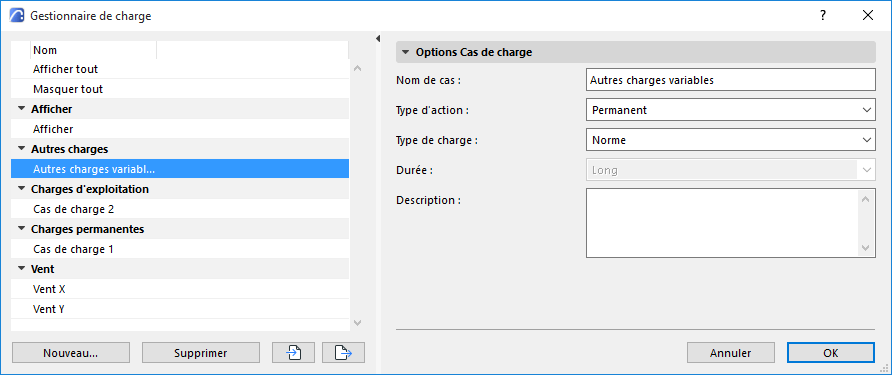Select the Vent X load case

[180, 289]
